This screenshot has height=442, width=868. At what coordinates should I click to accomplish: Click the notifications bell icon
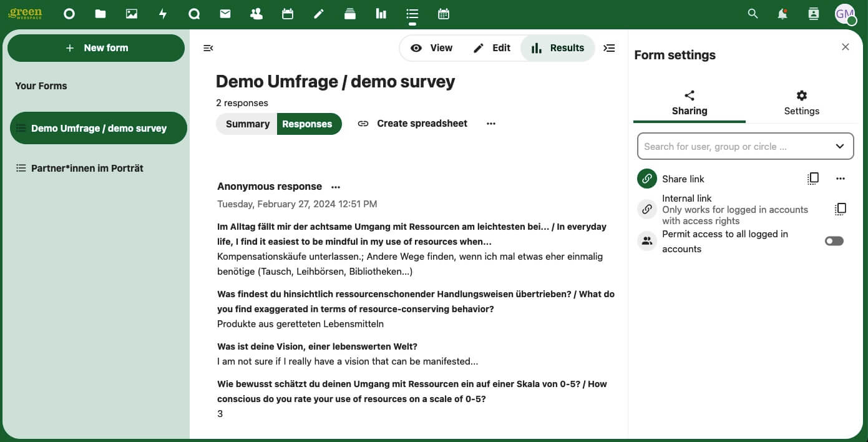(x=783, y=14)
